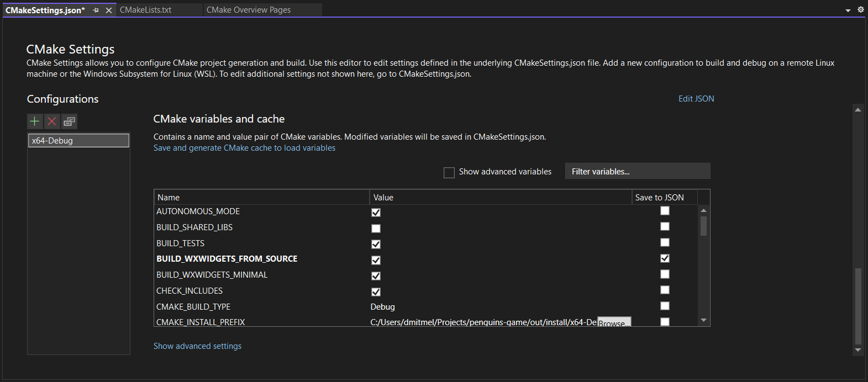The height and width of the screenshot is (382, 868).
Task: Click the Filter variables input field
Action: pos(638,171)
